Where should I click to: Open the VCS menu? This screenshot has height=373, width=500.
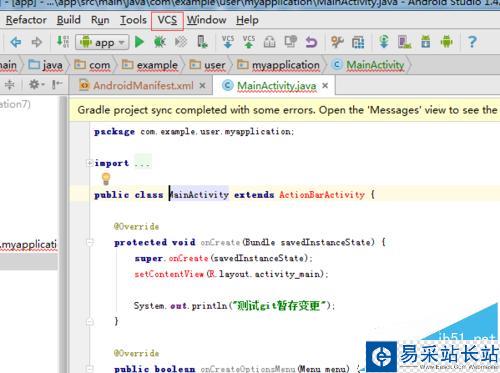167,20
